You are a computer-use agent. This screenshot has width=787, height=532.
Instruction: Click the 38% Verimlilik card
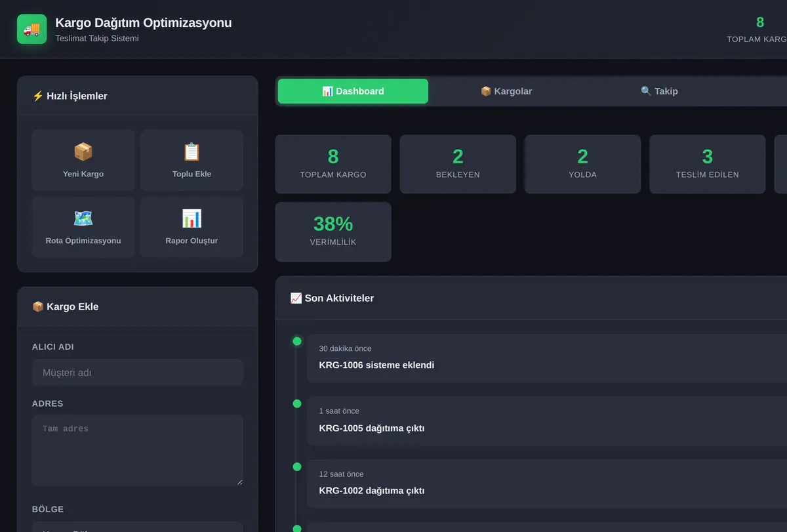pos(333,232)
